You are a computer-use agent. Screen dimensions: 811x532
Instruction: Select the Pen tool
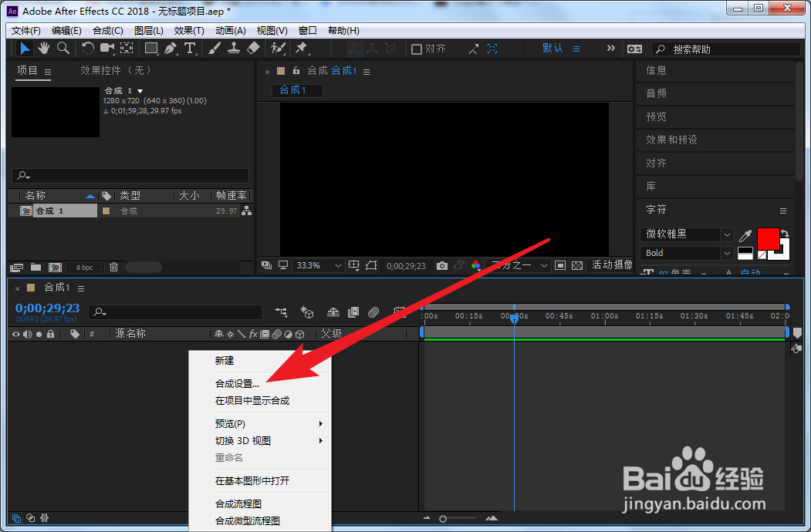[171, 49]
